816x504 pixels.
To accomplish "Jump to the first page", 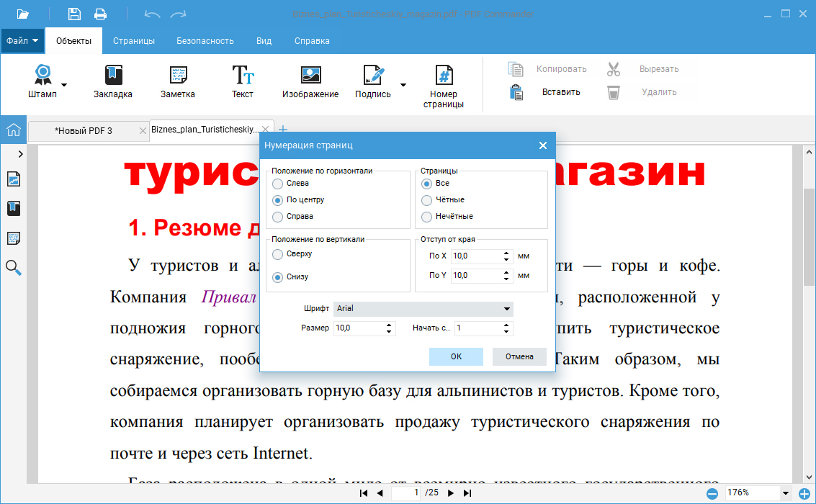I will tap(364, 492).
